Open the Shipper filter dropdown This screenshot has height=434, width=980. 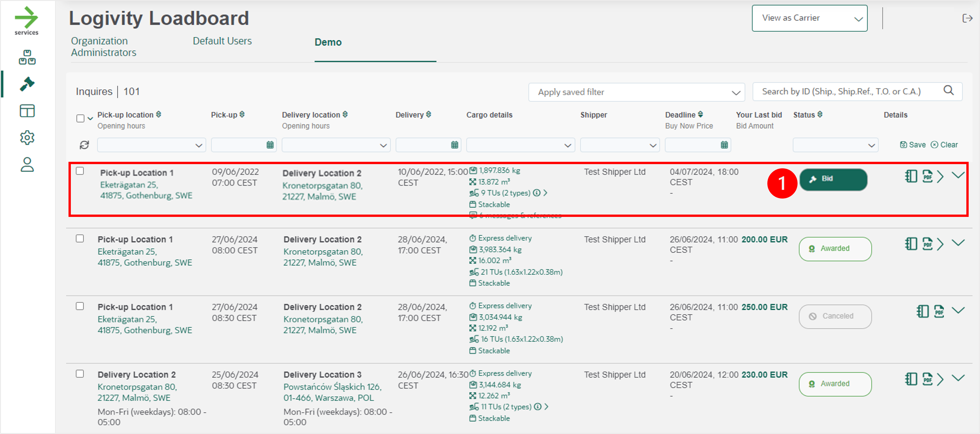pos(620,145)
